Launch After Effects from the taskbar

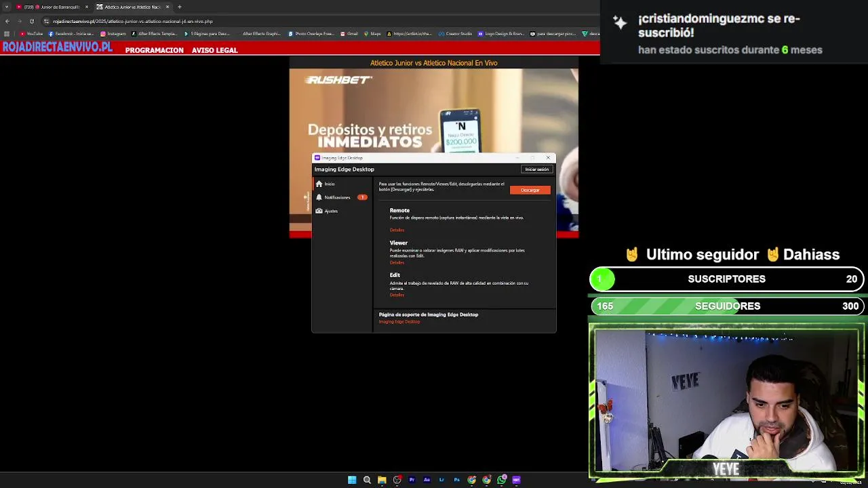pyautogui.click(x=427, y=480)
